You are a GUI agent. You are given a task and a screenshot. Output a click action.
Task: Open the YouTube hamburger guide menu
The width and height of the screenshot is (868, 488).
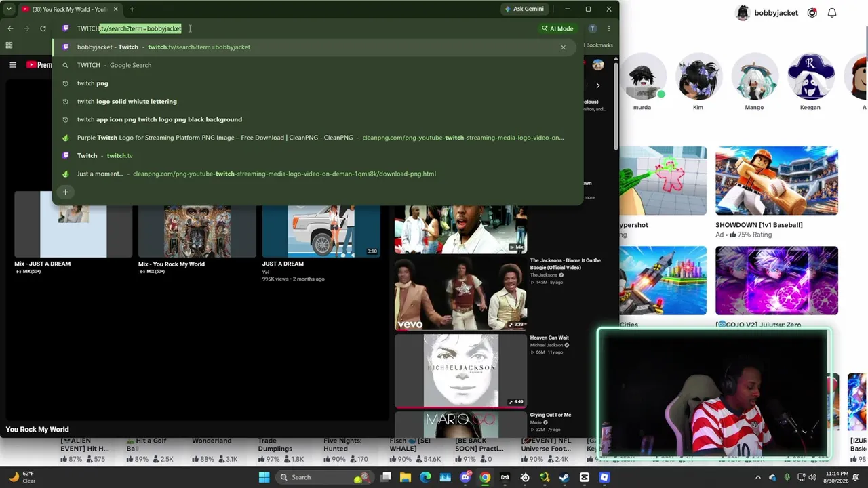(x=13, y=65)
